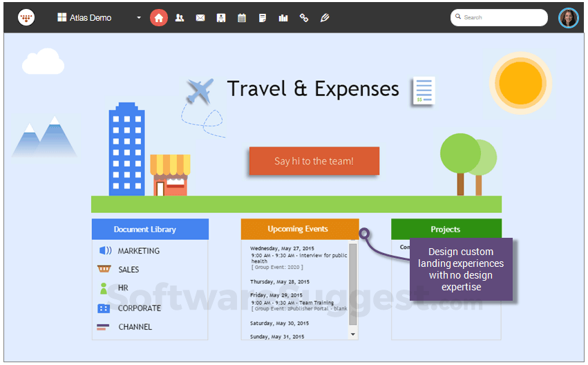588x365 pixels.
Task: Select the Thursday, May 28, 2015 entry
Action: (280, 282)
